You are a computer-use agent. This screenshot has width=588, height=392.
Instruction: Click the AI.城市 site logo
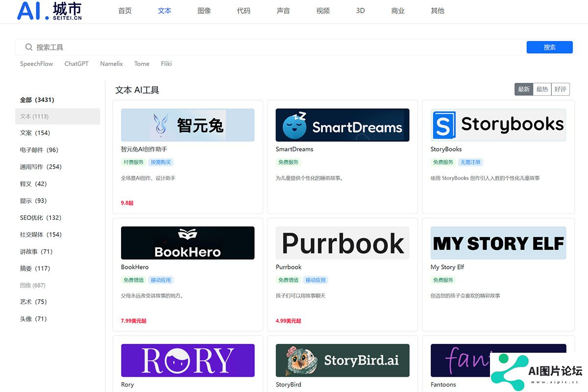click(49, 11)
